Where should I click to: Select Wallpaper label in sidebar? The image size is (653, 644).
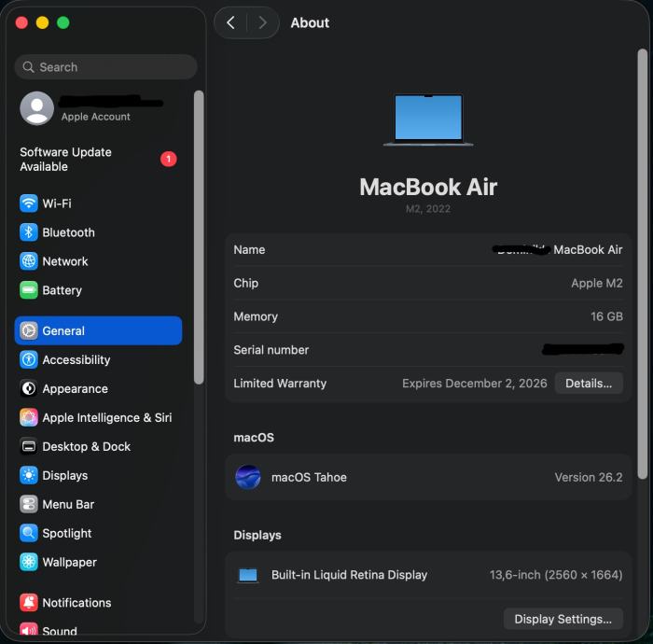[x=70, y=563]
